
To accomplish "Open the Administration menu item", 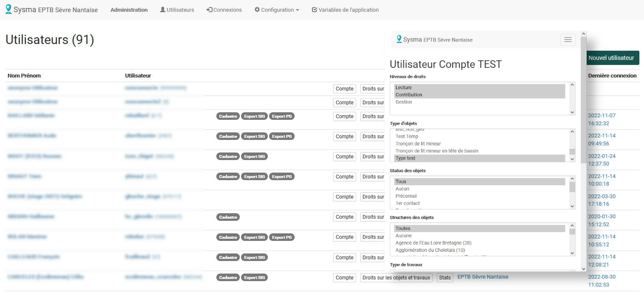I will 129,10.
